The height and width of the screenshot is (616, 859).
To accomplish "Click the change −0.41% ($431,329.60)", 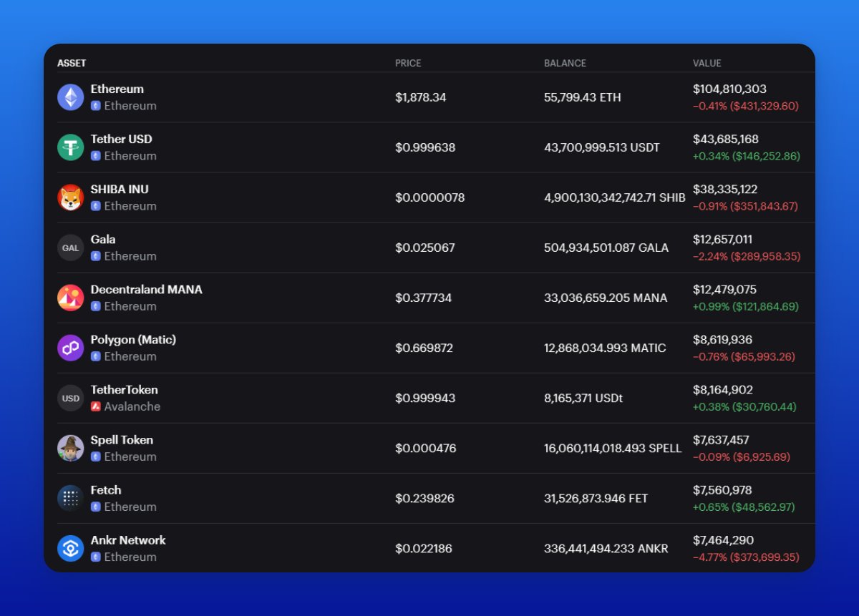I will 746,106.
